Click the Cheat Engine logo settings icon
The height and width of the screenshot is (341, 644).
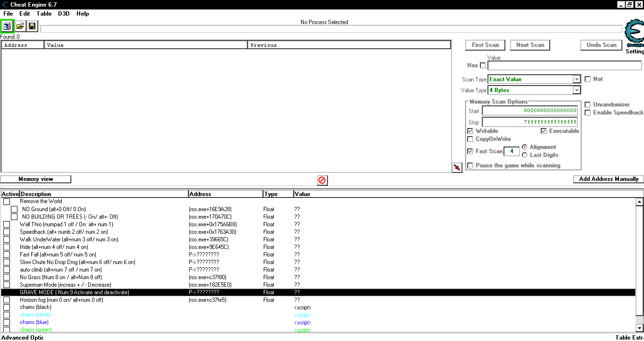634,33
